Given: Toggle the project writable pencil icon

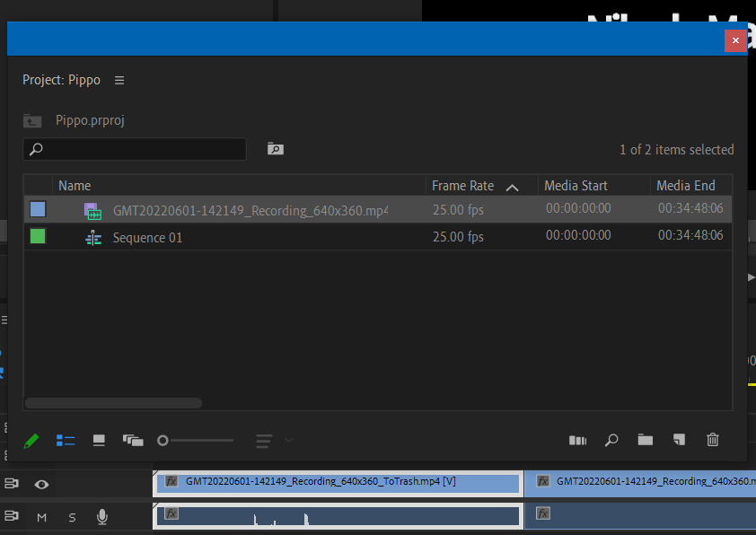Looking at the screenshot, I should coord(31,440).
